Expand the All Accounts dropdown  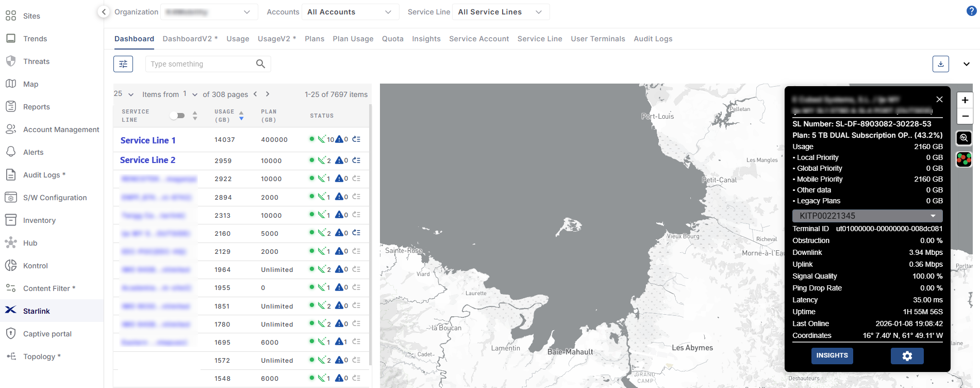(x=350, y=12)
